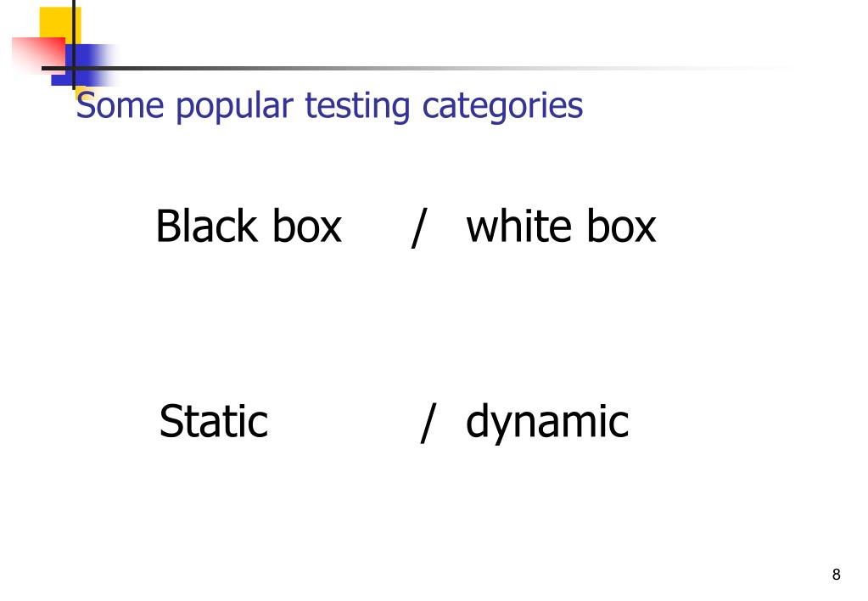Click the word 'testing' in the title

pos(357,106)
